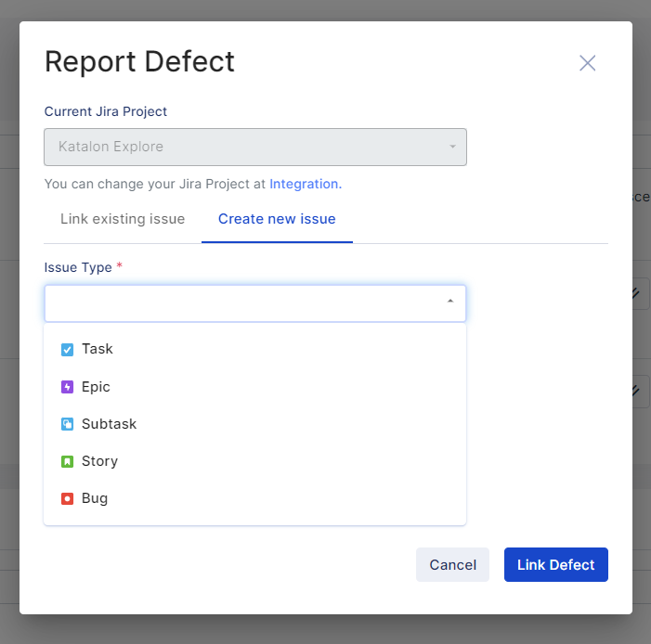Close the Report Defect dialog

[587, 63]
